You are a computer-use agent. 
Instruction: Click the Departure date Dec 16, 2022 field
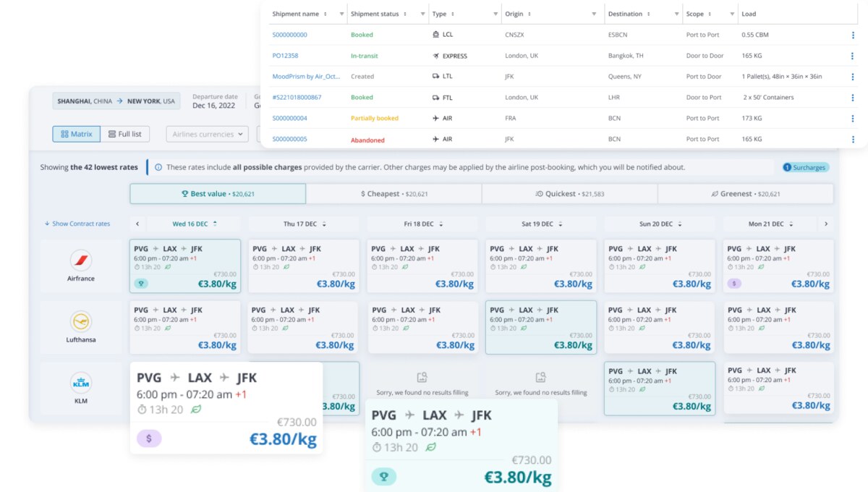pyautogui.click(x=215, y=101)
